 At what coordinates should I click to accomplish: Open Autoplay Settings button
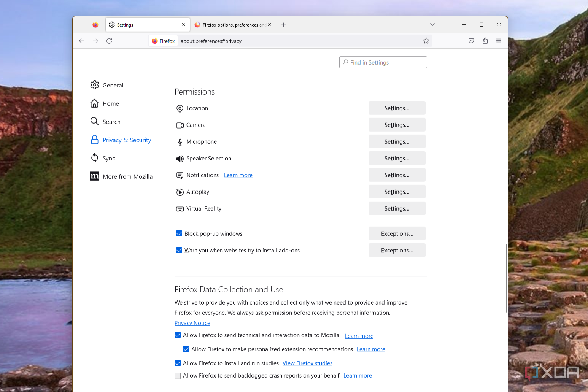(397, 192)
